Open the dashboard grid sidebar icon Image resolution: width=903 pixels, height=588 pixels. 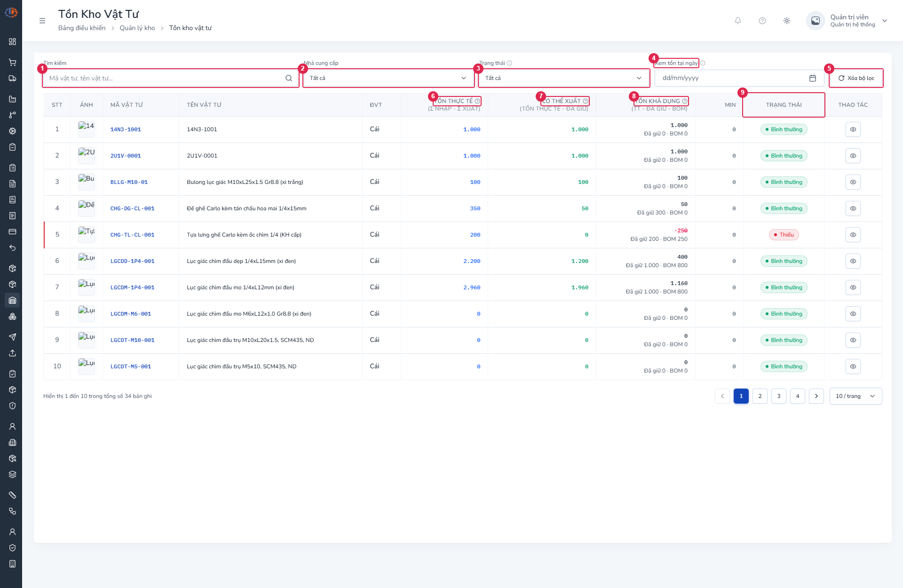click(x=12, y=41)
